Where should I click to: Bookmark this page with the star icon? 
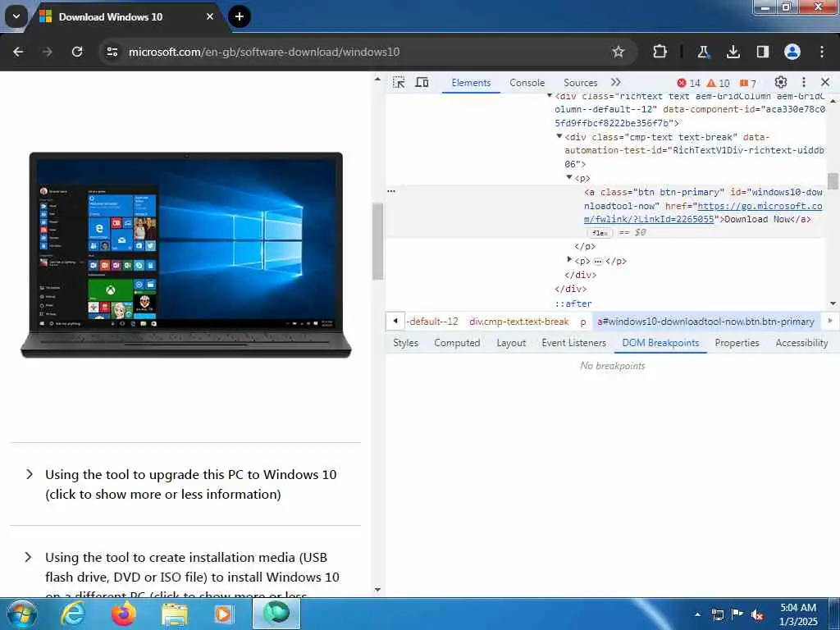[619, 52]
